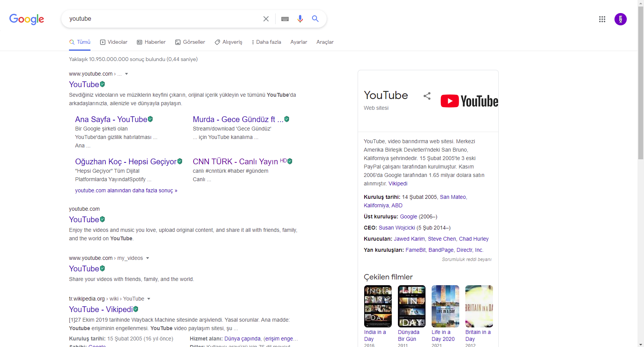Click the shield icon next to Ana Sayfa - YouTube
The height and width of the screenshot is (347, 644).
[x=150, y=119]
